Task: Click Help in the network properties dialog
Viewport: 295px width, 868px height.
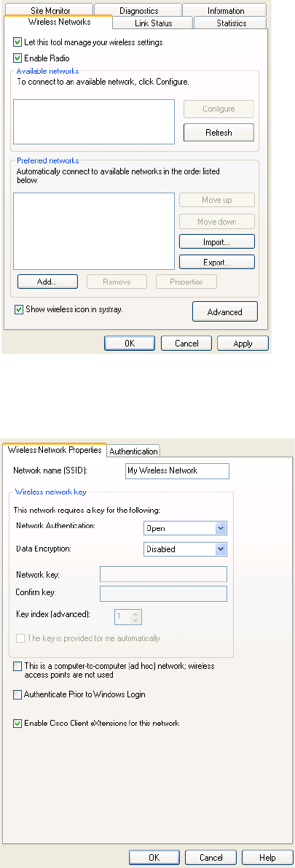Action: pos(267,858)
